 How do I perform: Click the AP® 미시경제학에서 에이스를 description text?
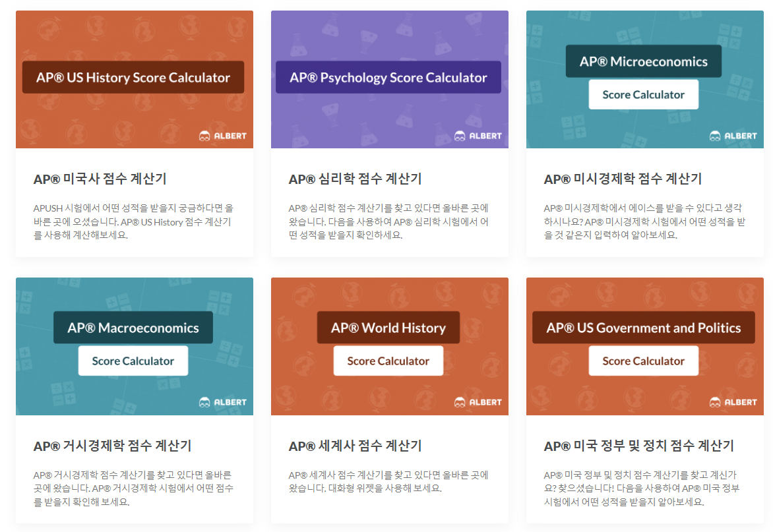644,222
